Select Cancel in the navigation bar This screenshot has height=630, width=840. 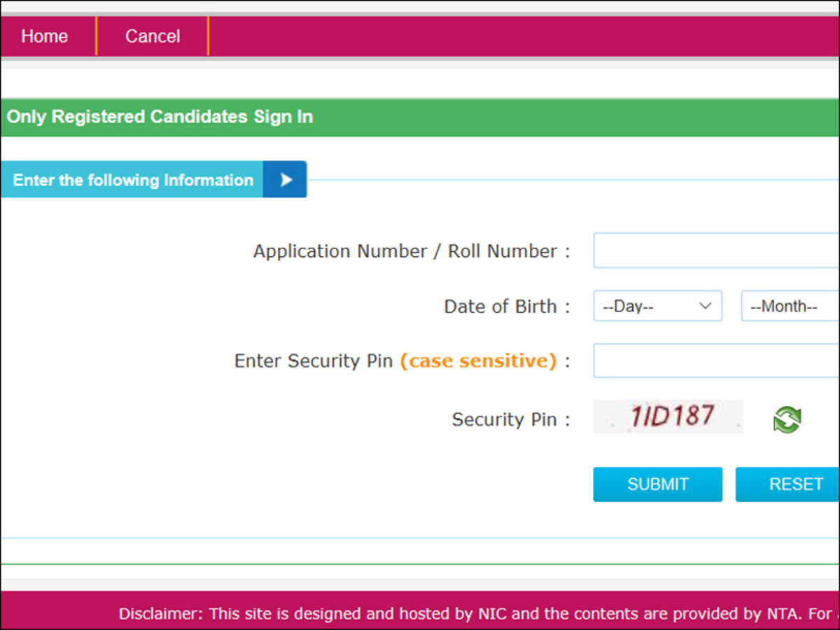(153, 36)
